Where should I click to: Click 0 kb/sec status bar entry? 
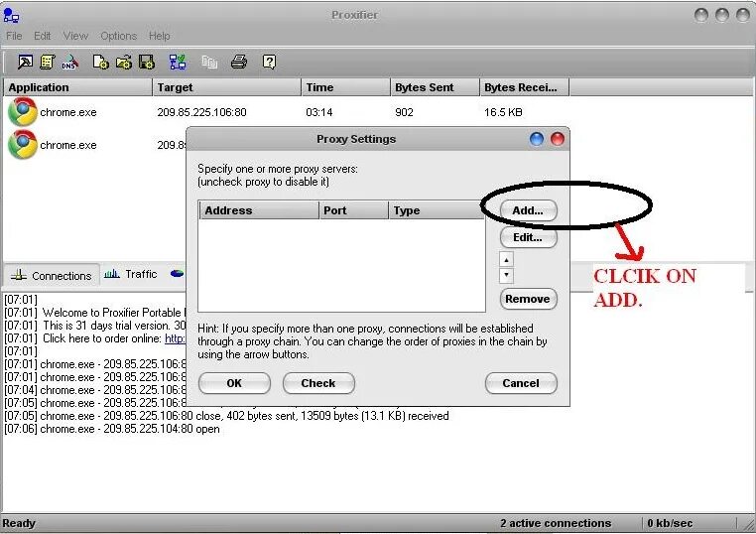(x=670, y=523)
